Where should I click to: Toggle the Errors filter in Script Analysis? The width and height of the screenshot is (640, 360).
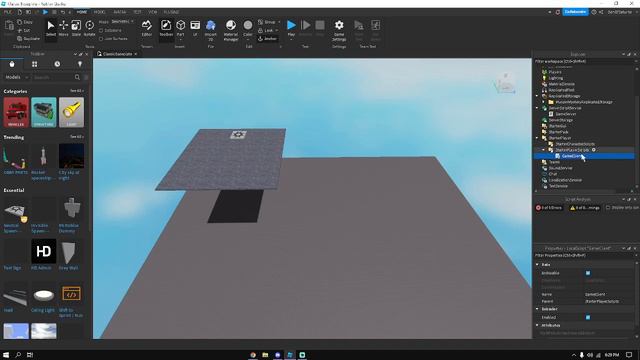click(549, 208)
